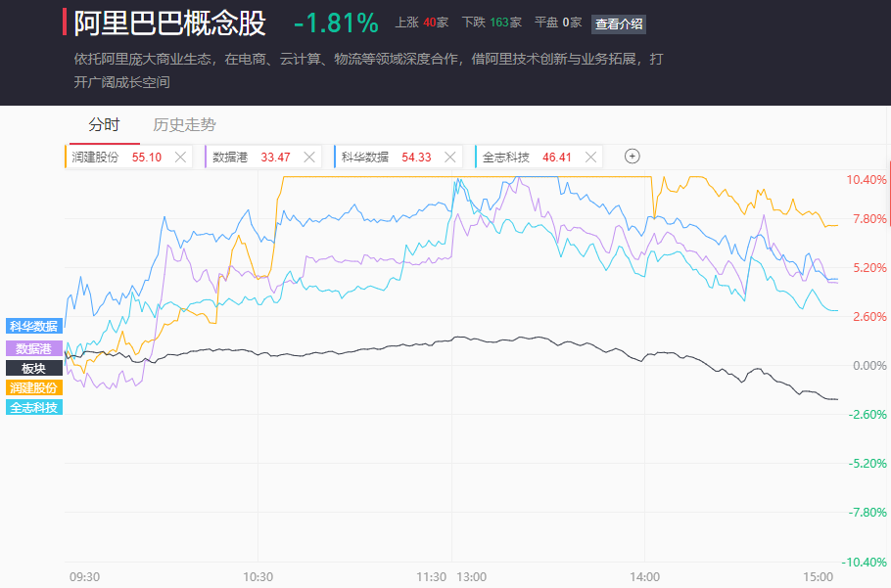This screenshot has height=588, width=891.
Task: Click the 数据港 purple legend label
Action: [x=34, y=348]
